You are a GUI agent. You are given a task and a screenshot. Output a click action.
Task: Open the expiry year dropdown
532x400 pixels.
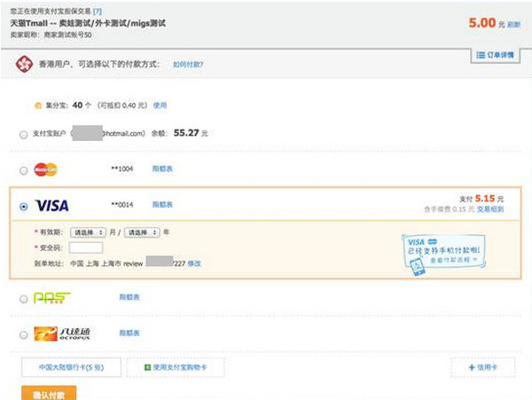pos(142,232)
